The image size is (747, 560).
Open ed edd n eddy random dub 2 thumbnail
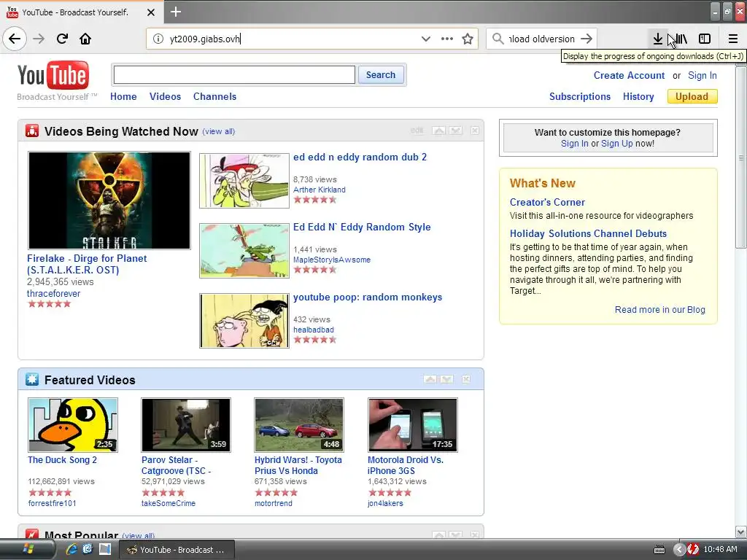pos(244,181)
